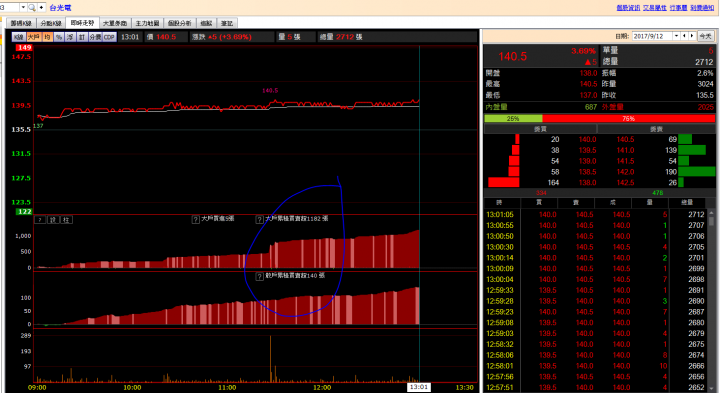Click the ? icon beside label ending 140 張

point(259,276)
